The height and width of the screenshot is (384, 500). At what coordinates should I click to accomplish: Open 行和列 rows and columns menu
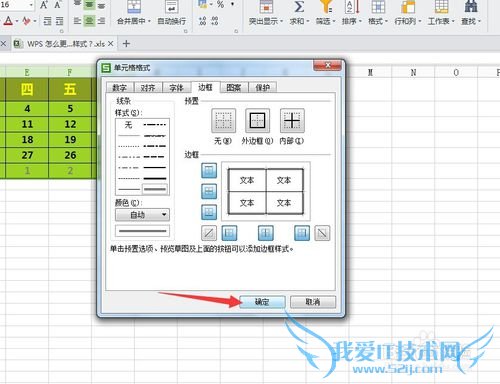(x=408, y=21)
